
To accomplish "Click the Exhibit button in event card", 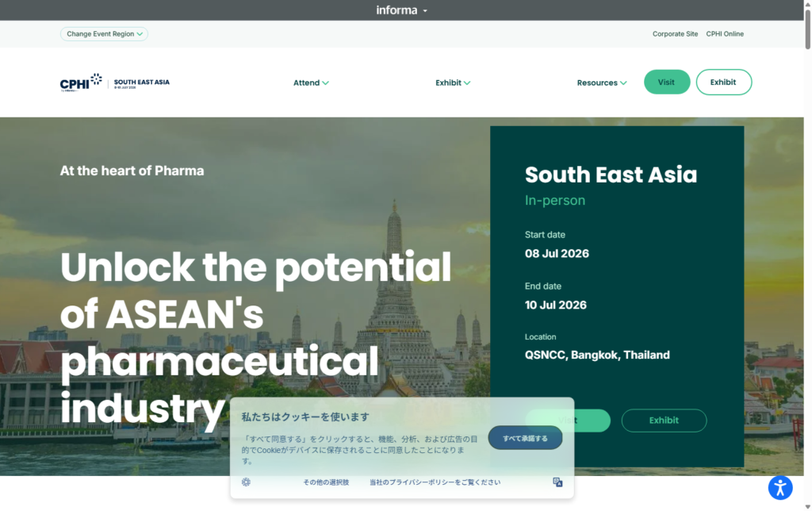I will tap(664, 421).
